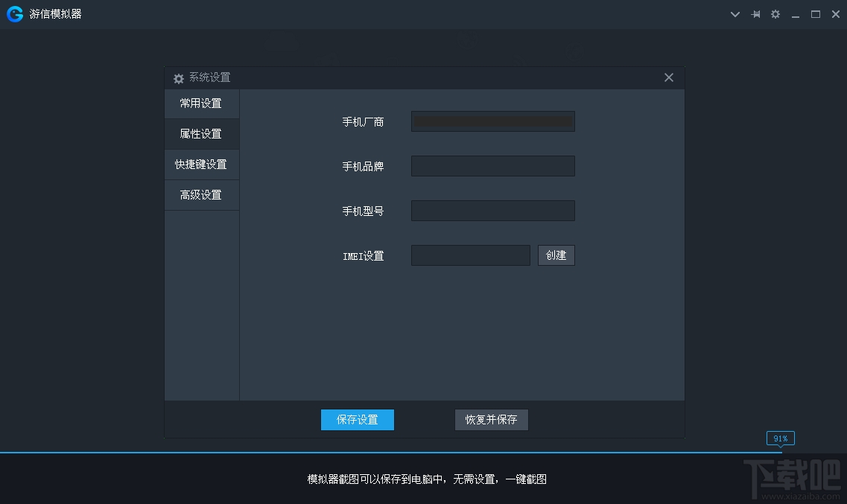847x504 pixels.
Task: Click the 恢复并保存 button
Action: tap(491, 419)
